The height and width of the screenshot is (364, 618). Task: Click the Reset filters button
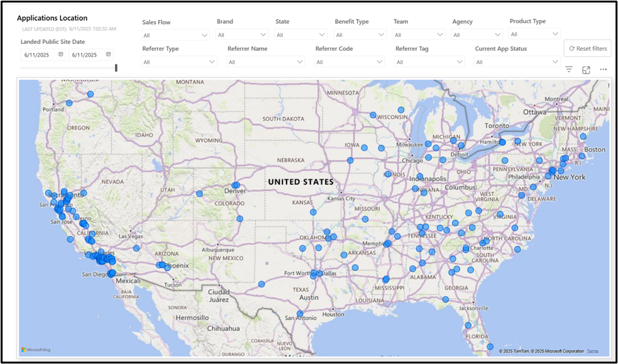click(588, 48)
